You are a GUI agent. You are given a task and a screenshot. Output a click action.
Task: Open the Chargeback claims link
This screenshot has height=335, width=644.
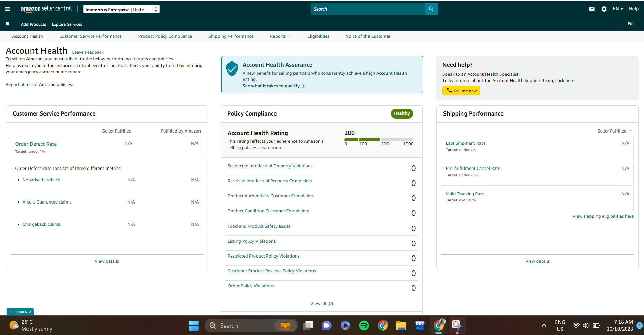(41, 224)
